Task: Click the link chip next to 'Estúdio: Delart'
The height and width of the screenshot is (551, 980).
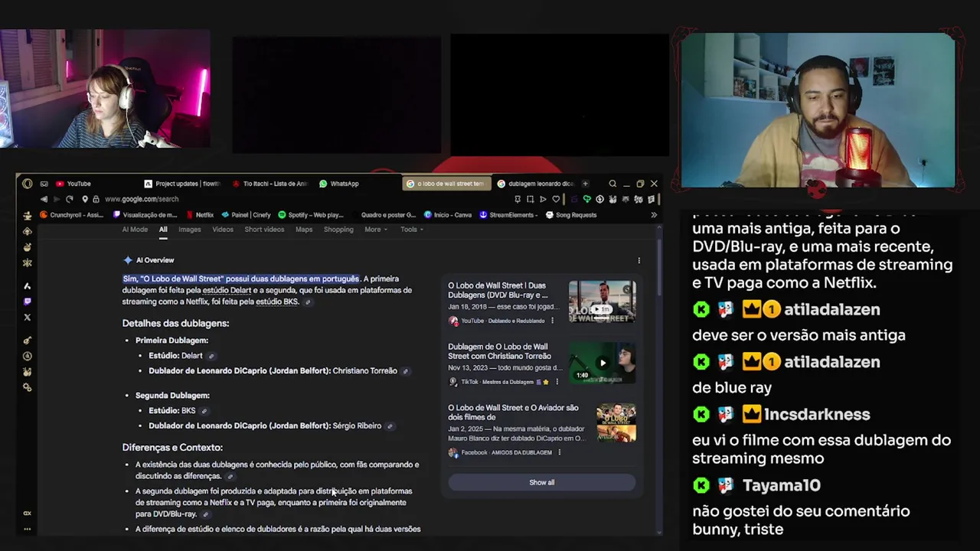Action: pos(211,356)
